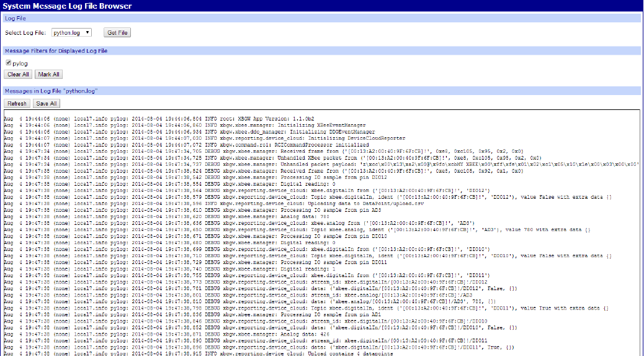
Task: Select log line Unhandled XBee packet from
Action: 273,158
